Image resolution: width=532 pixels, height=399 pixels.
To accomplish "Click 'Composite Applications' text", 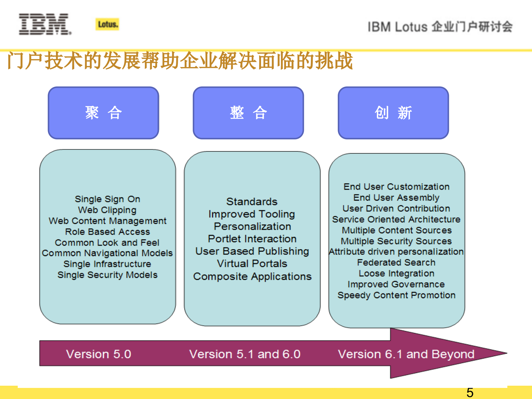I will 252,277.
